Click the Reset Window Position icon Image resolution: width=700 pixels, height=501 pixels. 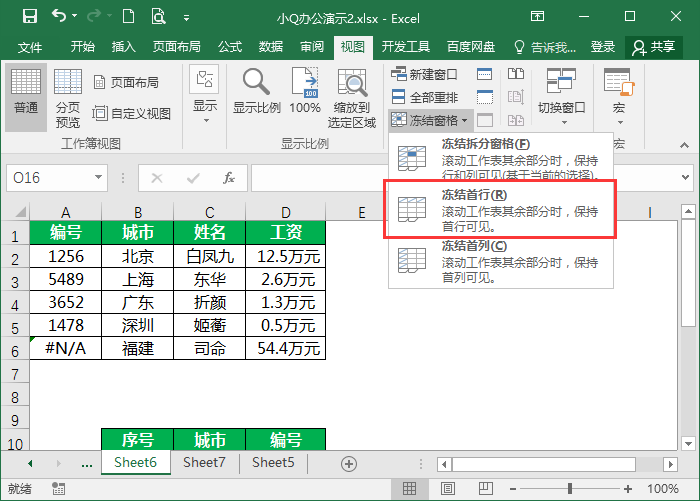click(516, 120)
